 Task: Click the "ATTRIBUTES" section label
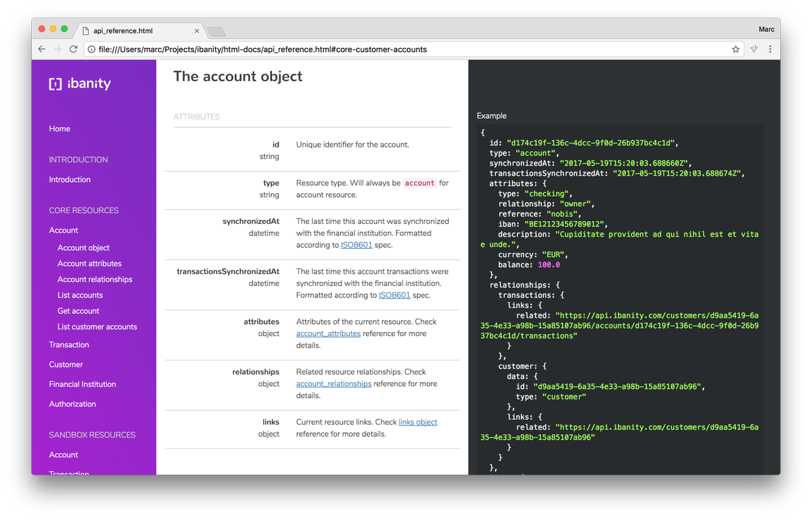pos(197,117)
